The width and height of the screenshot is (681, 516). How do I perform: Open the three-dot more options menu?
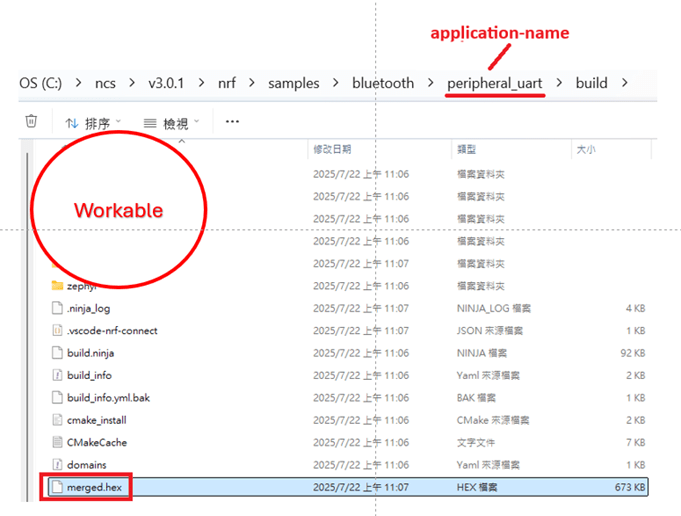pos(232,122)
